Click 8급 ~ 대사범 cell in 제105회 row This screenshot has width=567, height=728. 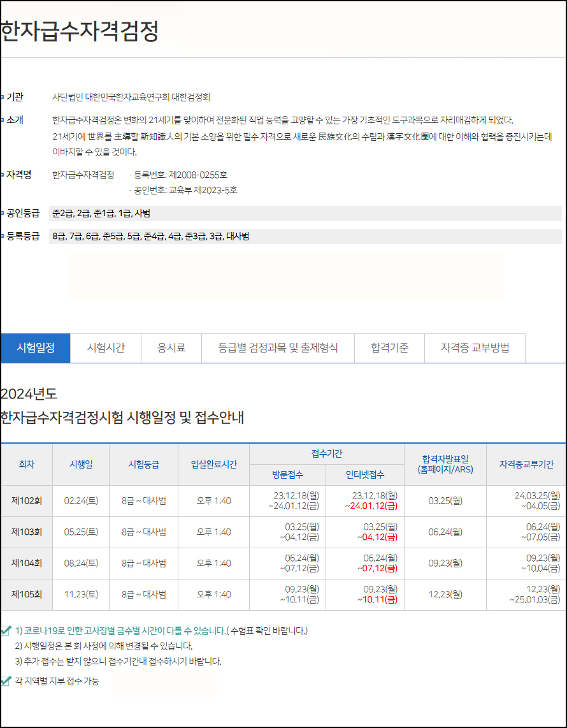coord(144,594)
